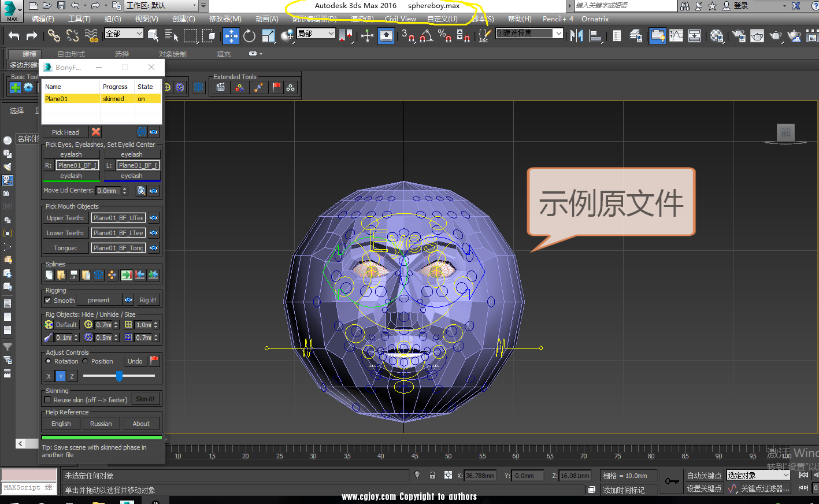The height and width of the screenshot is (504, 819).
Task: Open the 工具(T) menu
Action: tap(79, 18)
